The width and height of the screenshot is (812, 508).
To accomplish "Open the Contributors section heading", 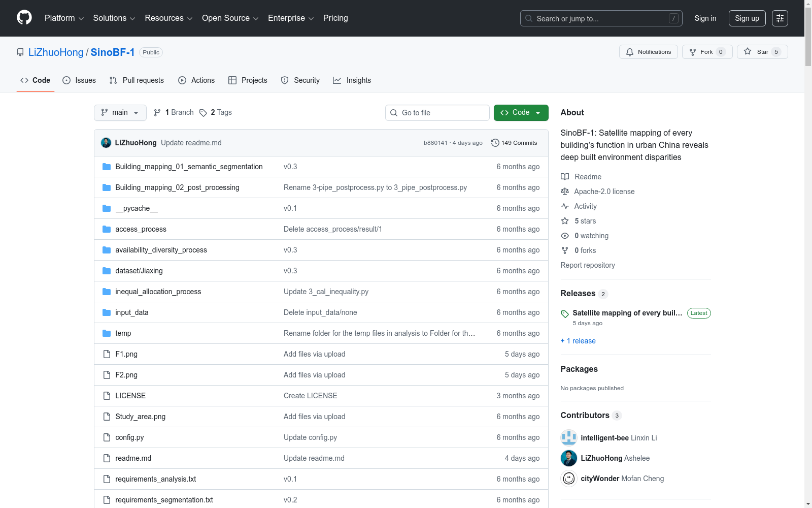I will (x=585, y=415).
